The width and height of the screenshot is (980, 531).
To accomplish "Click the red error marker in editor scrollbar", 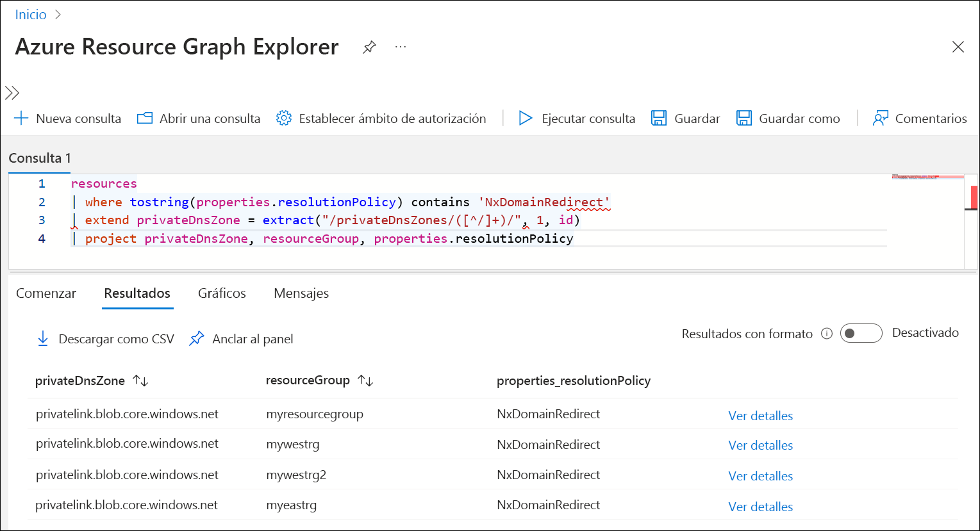I will [974, 198].
